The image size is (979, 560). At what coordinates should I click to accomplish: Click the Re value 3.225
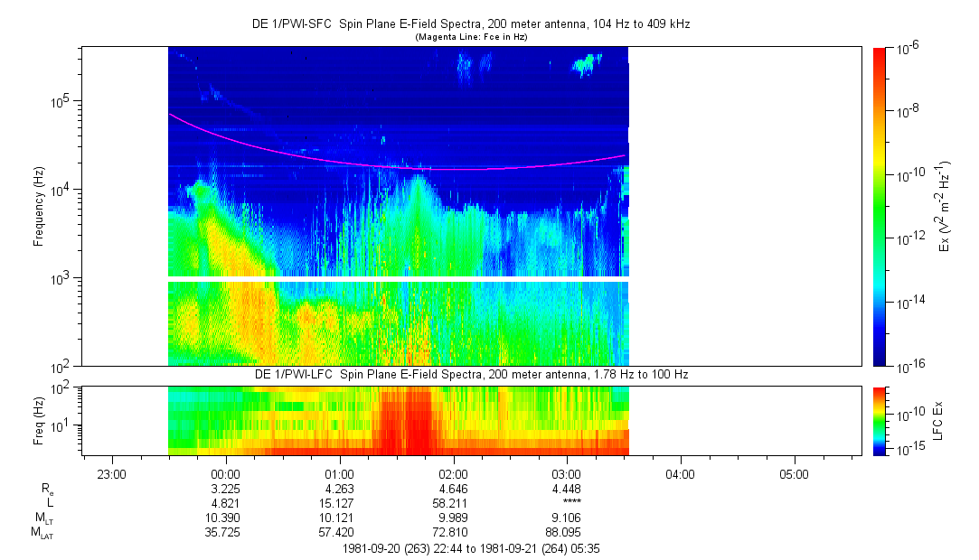click(225, 488)
